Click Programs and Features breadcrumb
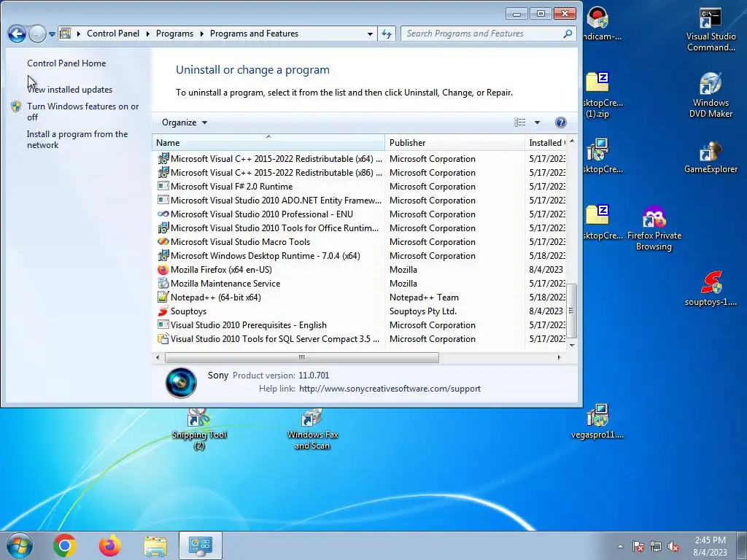Viewport: 747px width, 560px height. pyautogui.click(x=254, y=34)
